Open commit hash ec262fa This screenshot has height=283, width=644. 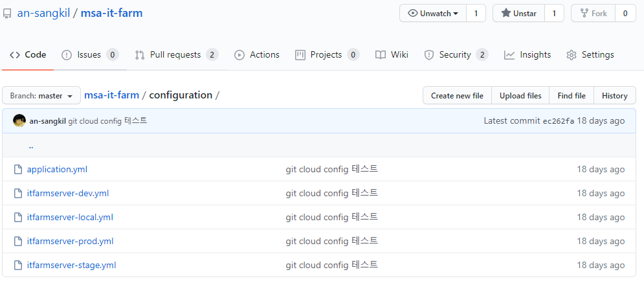pyautogui.click(x=559, y=120)
